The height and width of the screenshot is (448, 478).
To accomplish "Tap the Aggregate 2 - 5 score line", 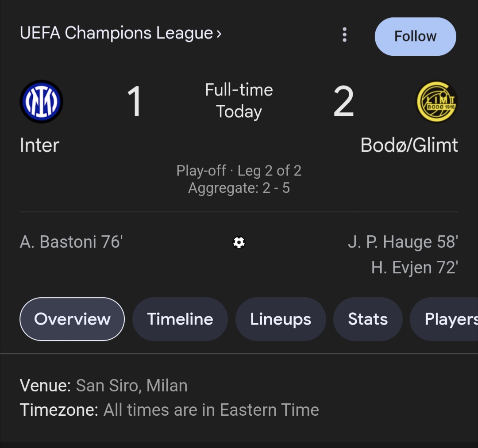I will point(239,188).
